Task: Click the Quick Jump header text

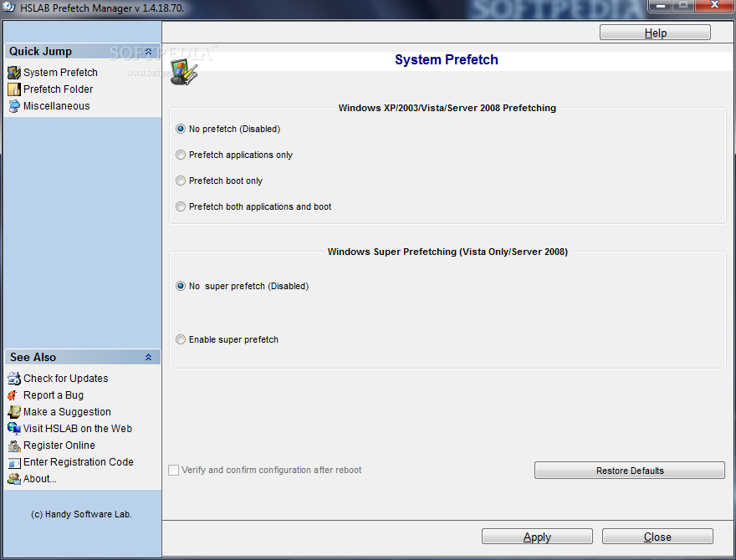Action: [40, 52]
